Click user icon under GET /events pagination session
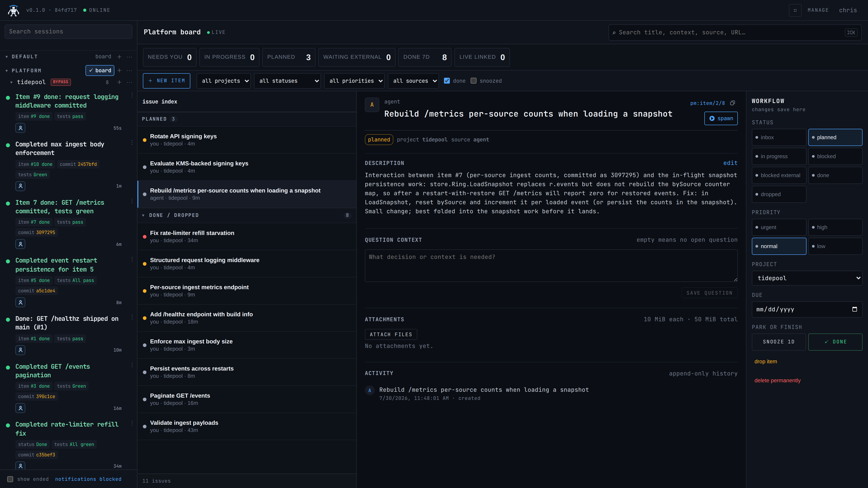868x488 pixels. tap(20, 408)
